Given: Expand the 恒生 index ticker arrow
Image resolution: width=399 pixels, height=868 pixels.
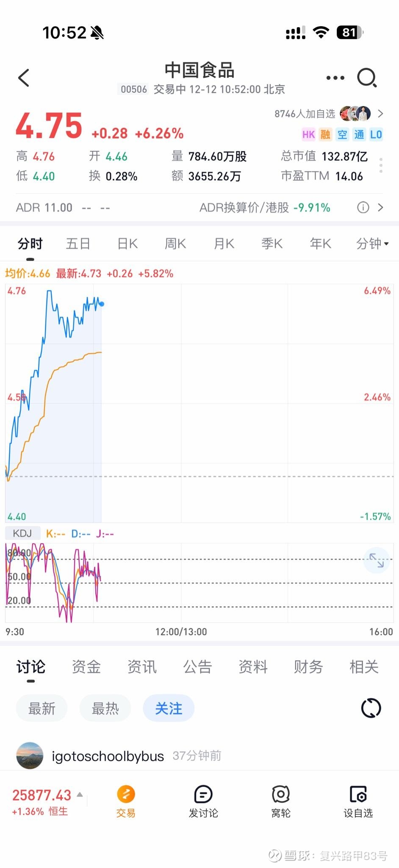Looking at the screenshot, I should click(x=80, y=795).
